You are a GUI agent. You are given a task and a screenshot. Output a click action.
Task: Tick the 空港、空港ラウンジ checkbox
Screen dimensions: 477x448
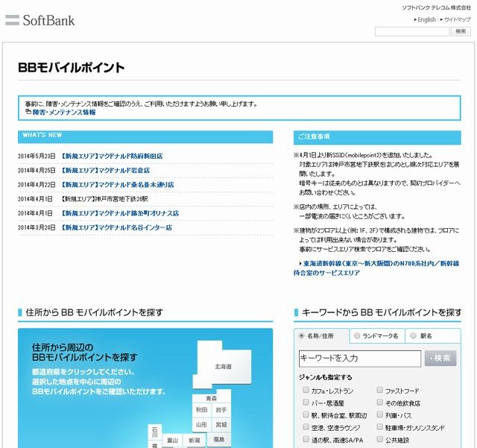click(306, 428)
